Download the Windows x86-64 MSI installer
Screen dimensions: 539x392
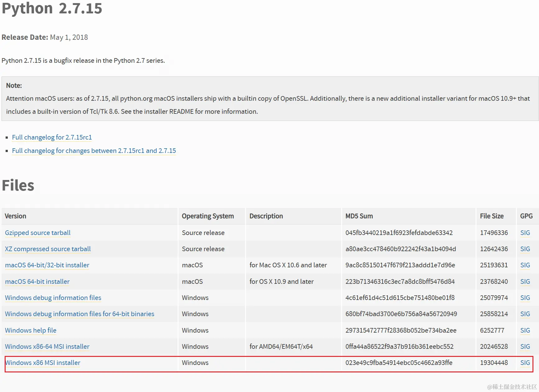click(47, 346)
